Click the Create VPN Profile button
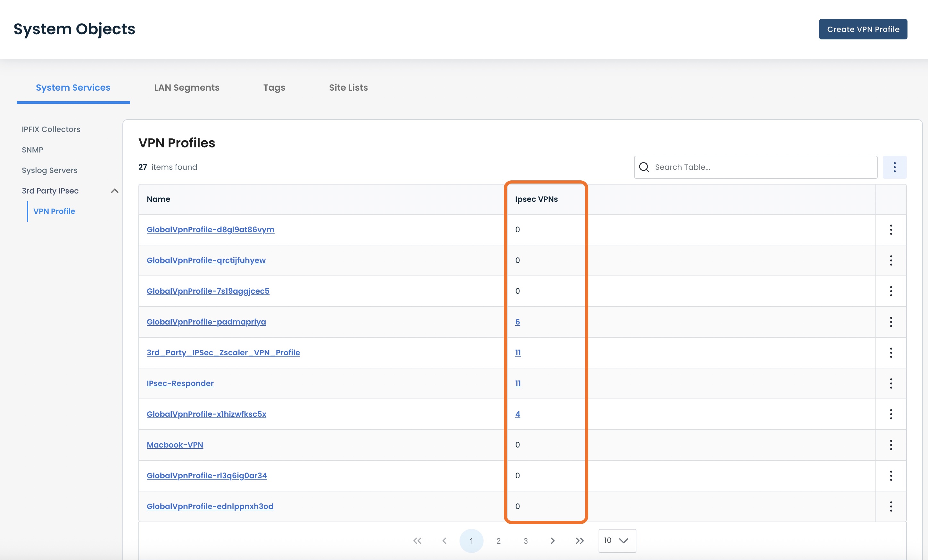Screen dimensions: 928x560 click(x=863, y=29)
